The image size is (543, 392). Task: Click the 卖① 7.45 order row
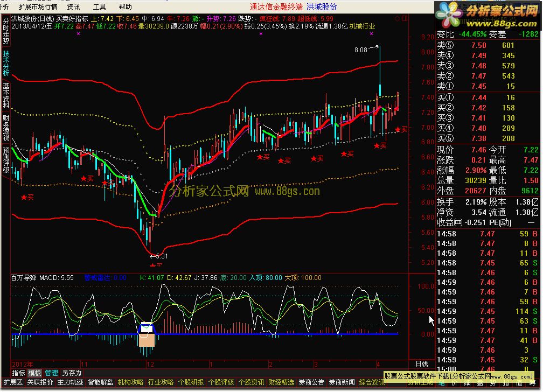coord(488,86)
